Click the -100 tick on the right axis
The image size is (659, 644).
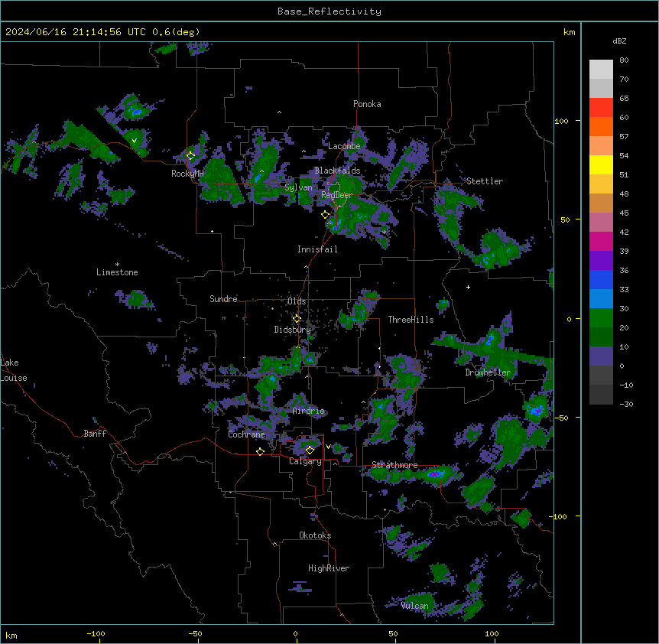click(x=559, y=516)
